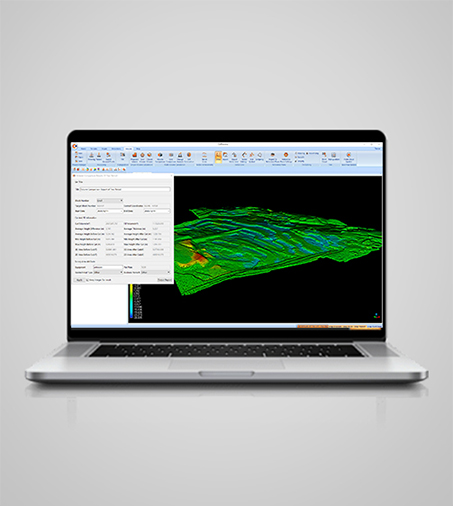Click the elevation color legend bar

point(132,301)
